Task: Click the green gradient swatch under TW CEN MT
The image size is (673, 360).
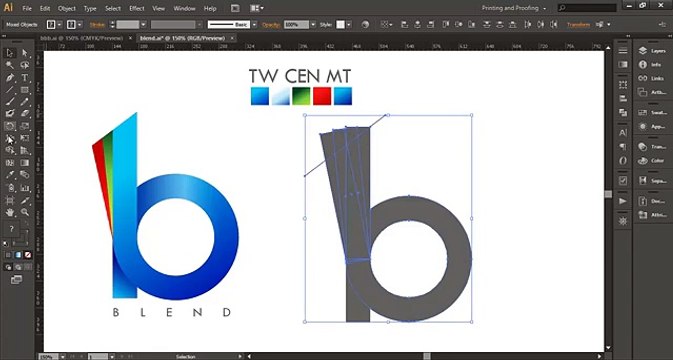Action: pyautogui.click(x=301, y=96)
